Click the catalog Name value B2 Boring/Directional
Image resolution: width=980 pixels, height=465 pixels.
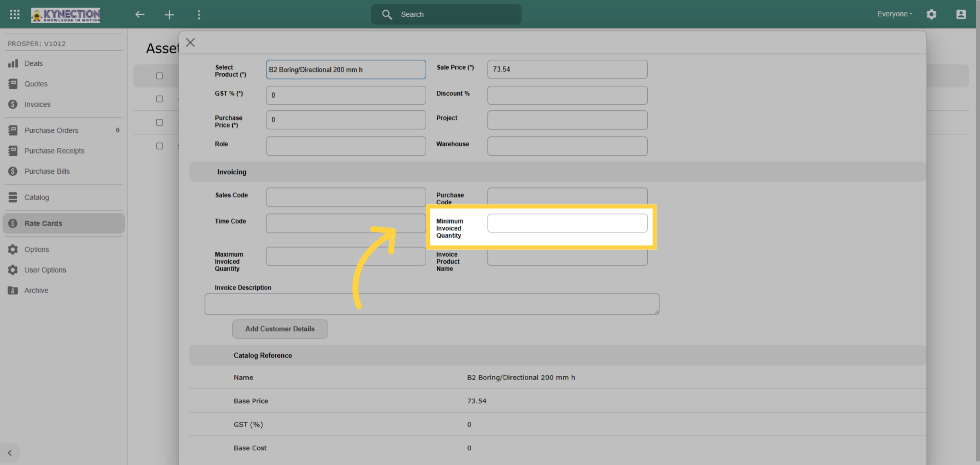point(521,378)
